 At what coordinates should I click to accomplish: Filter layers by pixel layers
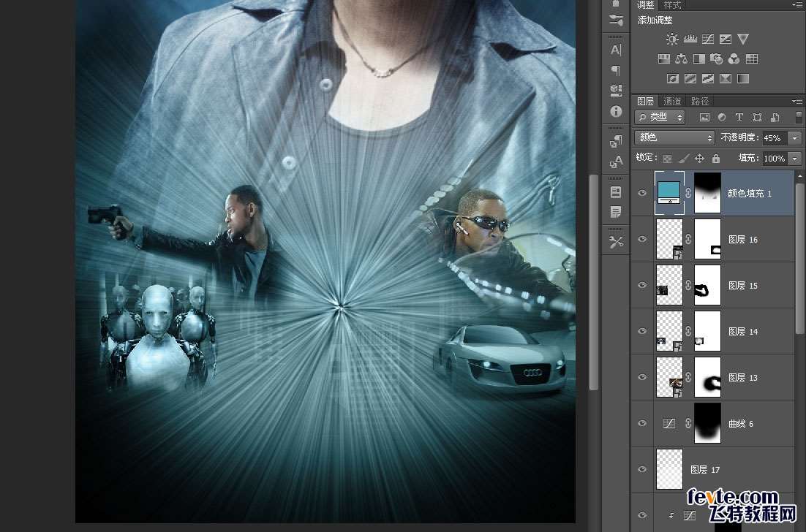coord(704,118)
